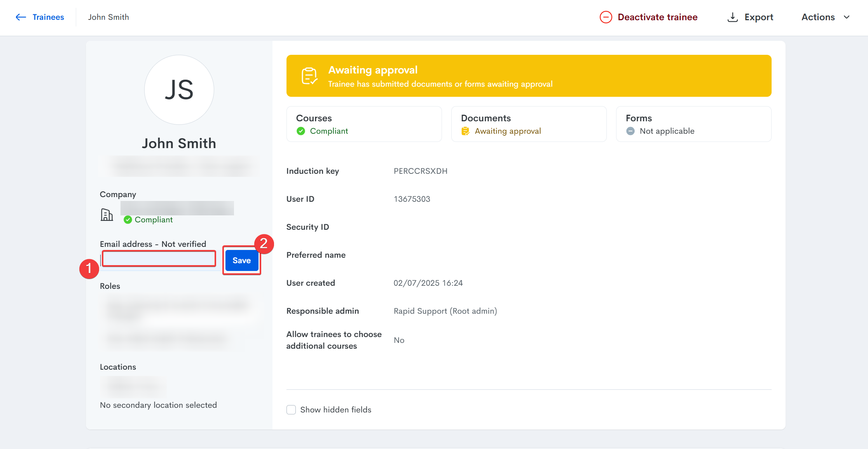Enable the Show hidden fields checkbox
The image size is (868, 449).
291,410
